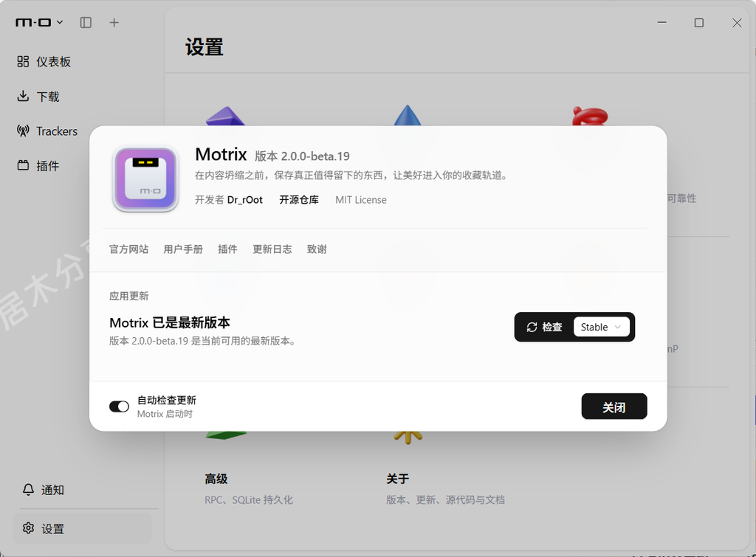The image size is (756, 557).
Task: Open the 插件 plugins sidebar item
Action: 38,166
